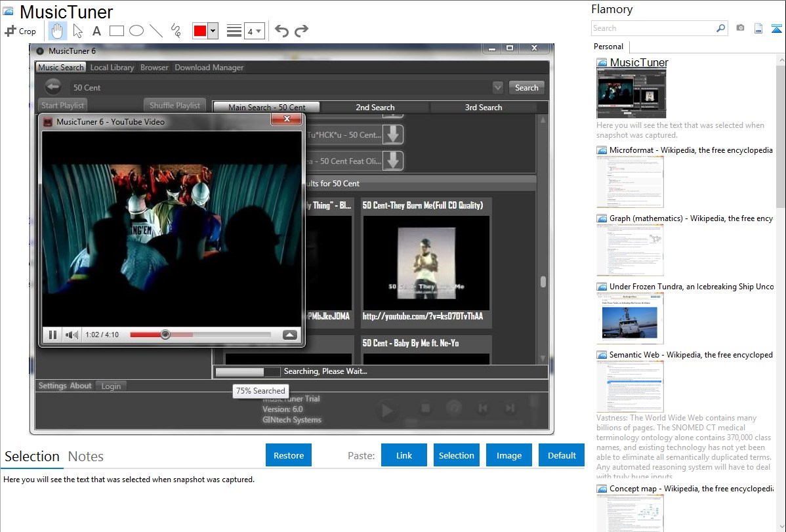Viewport: 786px width, 532px height.
Task: Click the Start Playlist button
Action: click(x=63, y=106)
